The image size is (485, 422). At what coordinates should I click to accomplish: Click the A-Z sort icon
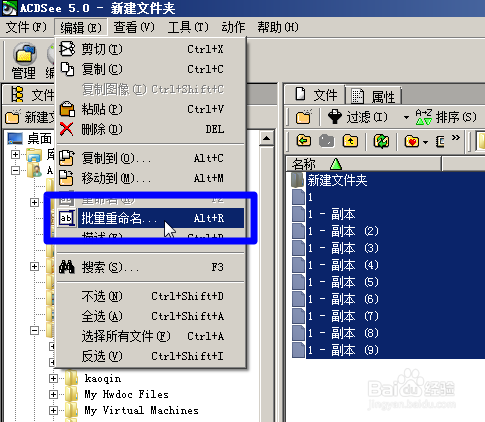424,117
